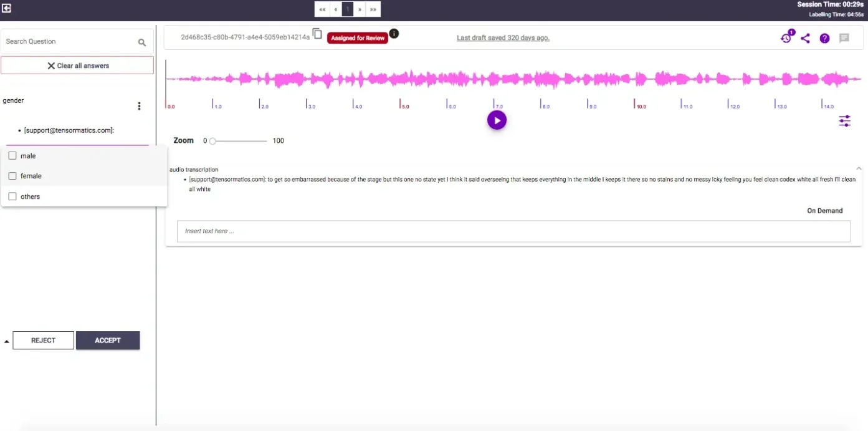The height and width of the screenshot is (431, 868).
Task: Check the male checkbox
Action: [12, 155]
